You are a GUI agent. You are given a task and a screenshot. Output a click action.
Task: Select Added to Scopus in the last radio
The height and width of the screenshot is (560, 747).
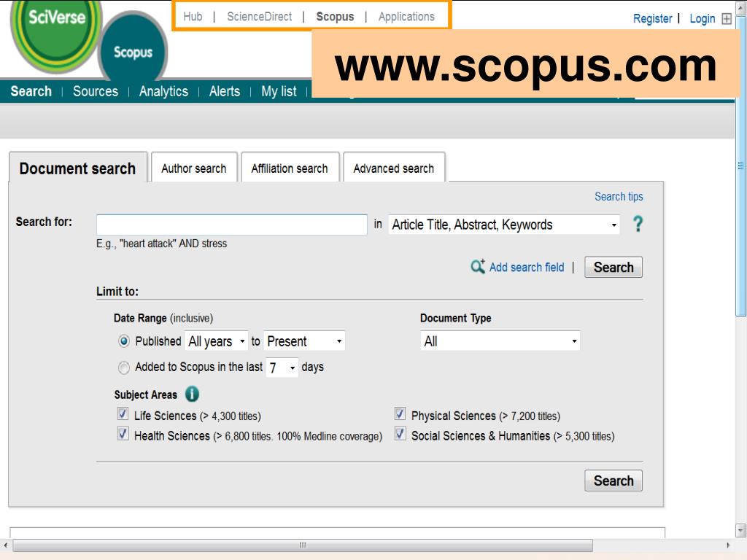124,367
